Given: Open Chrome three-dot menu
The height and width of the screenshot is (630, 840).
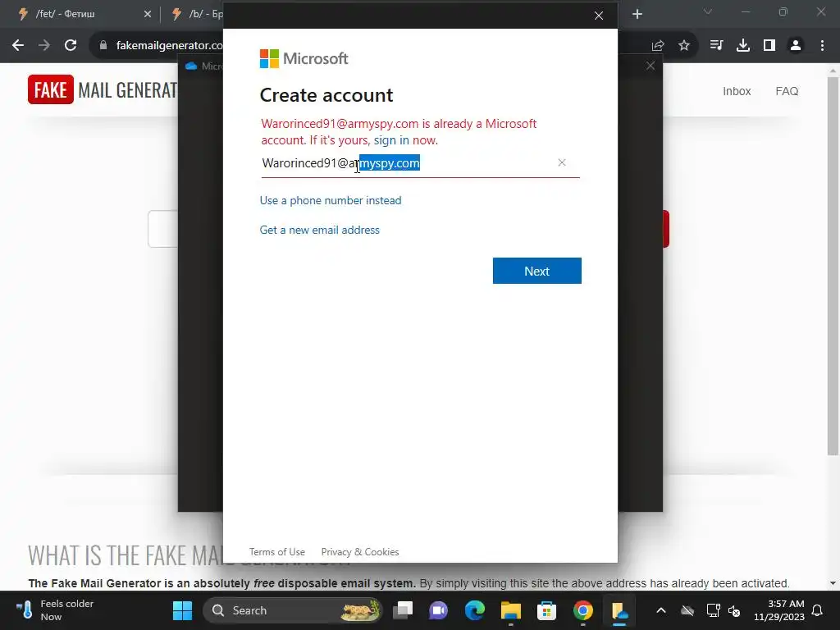Looking at the screenshot, I should pos(822,46).
